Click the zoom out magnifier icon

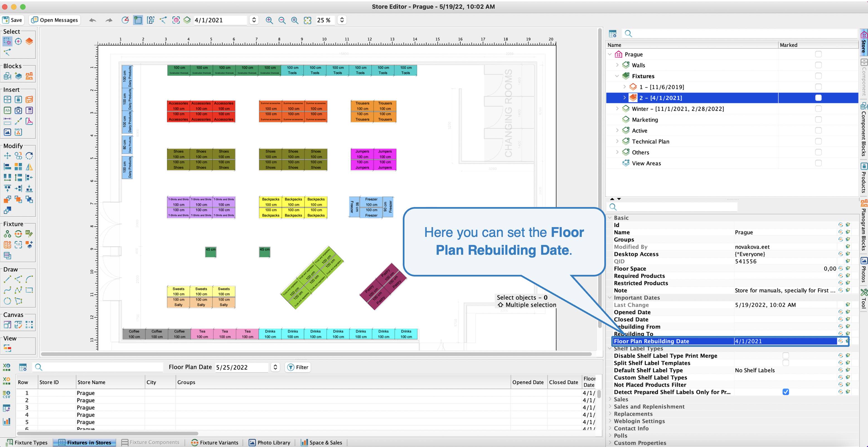pos(282,20)
